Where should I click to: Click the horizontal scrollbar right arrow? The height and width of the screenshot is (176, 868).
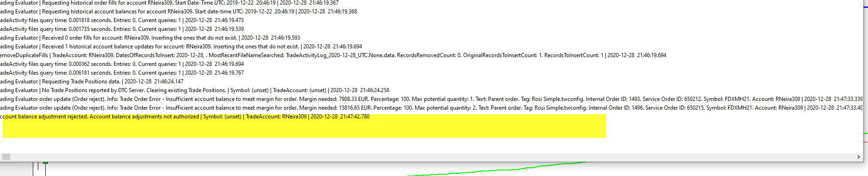point(858,157)
